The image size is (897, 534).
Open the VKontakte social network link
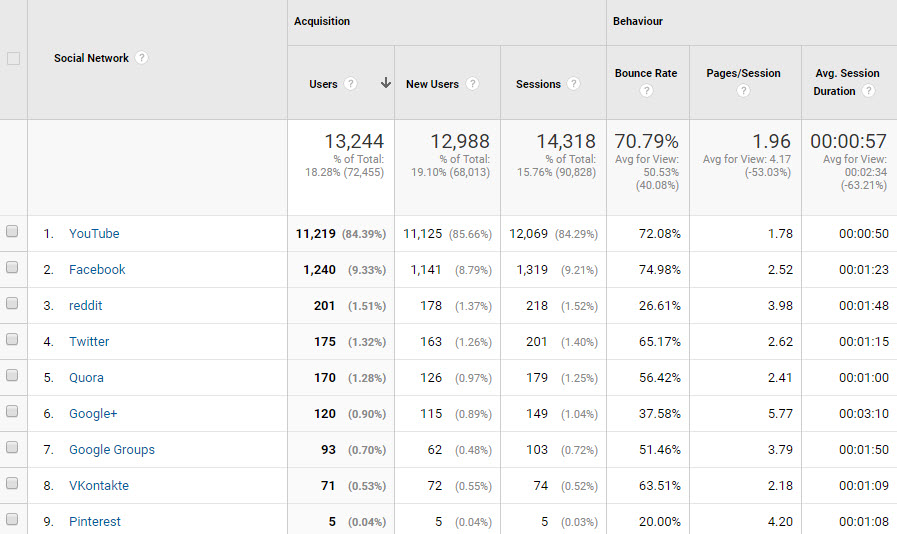[x=99, y=486]
